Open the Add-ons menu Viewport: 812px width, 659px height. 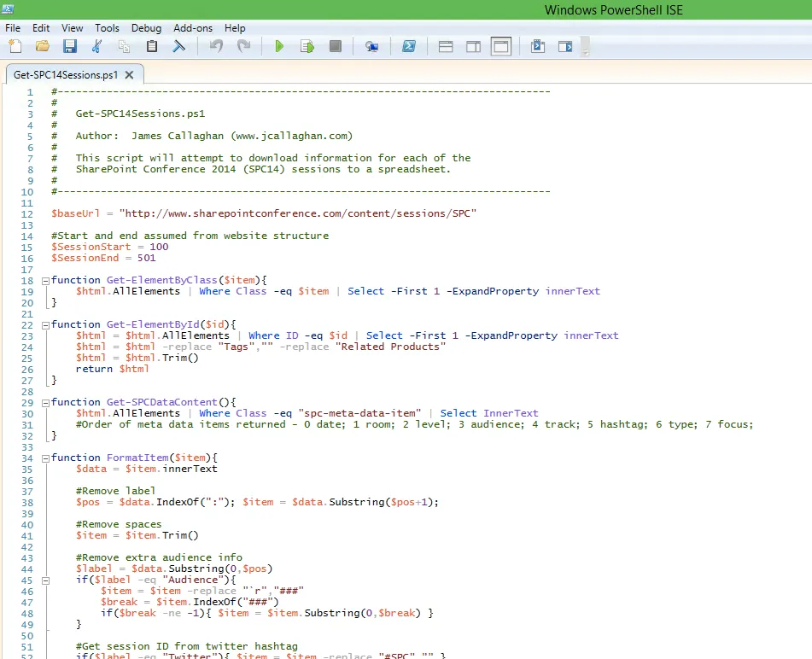(193, 28)
